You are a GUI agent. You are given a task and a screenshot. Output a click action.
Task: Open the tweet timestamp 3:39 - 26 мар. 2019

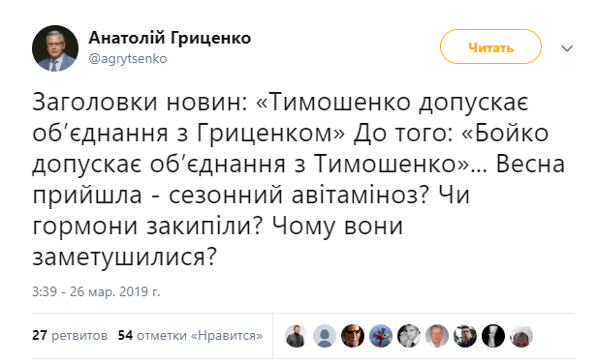point(96,291)
